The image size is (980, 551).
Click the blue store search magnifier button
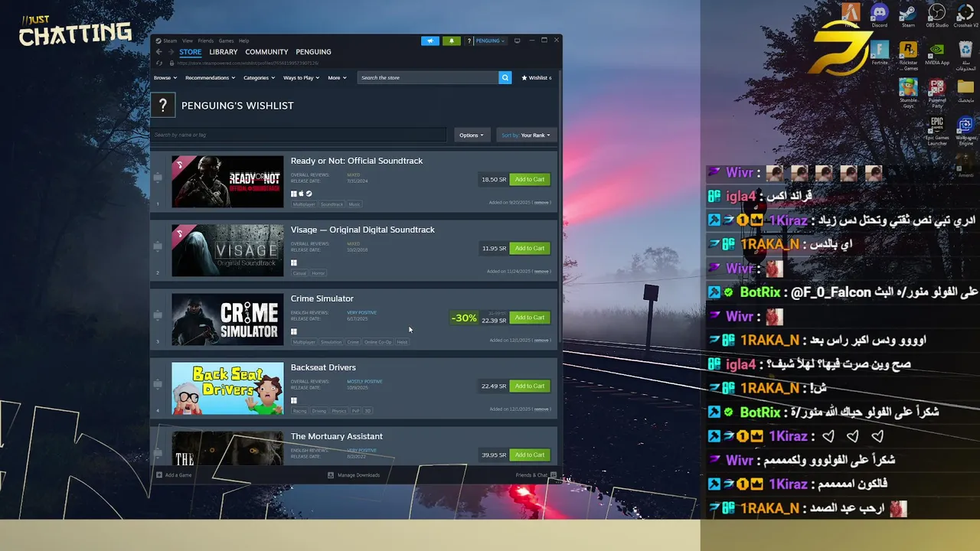coord(505,77)
